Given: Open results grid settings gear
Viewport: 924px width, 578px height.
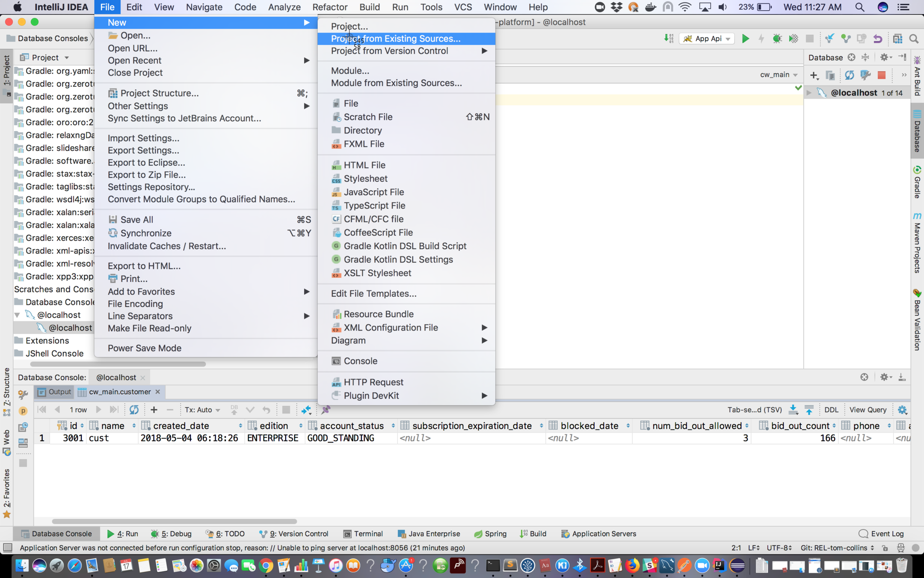Looking at the screenshot, I should tap(903, 410).
